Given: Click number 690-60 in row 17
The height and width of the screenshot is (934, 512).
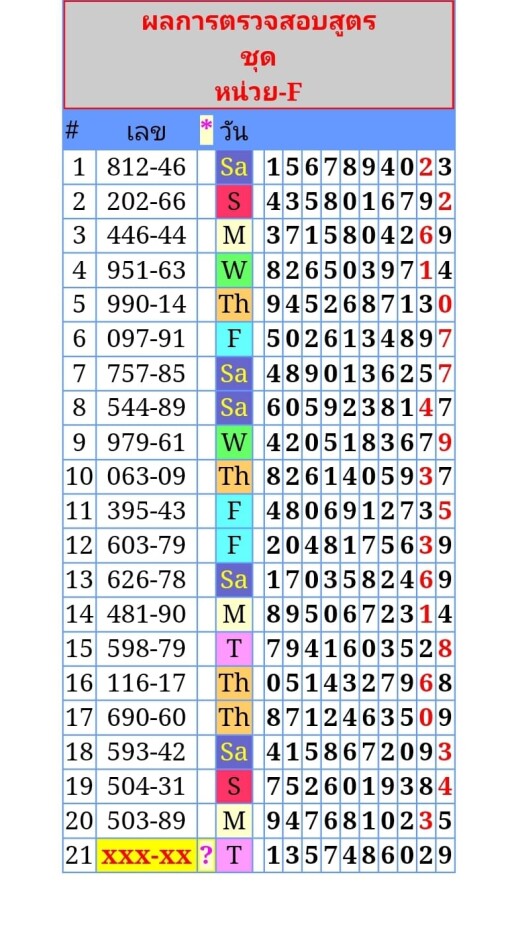Looking at the screenshot, I should pos(146,718).
